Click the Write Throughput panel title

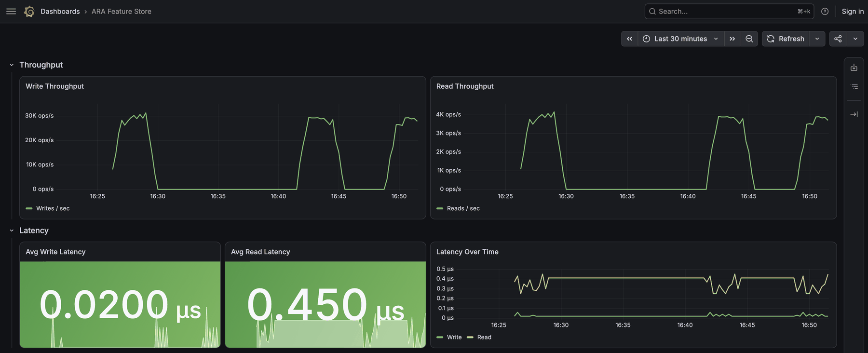(54, 86)
